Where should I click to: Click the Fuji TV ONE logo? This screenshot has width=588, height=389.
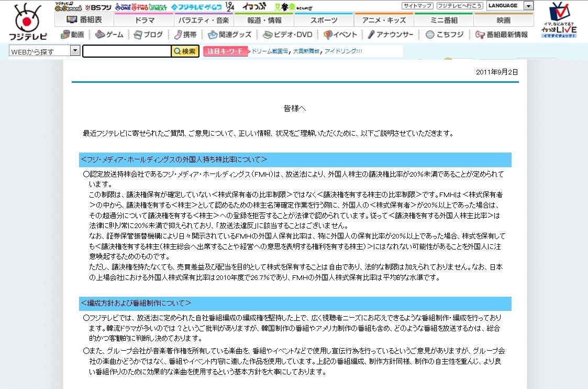(x=123, y=6)
